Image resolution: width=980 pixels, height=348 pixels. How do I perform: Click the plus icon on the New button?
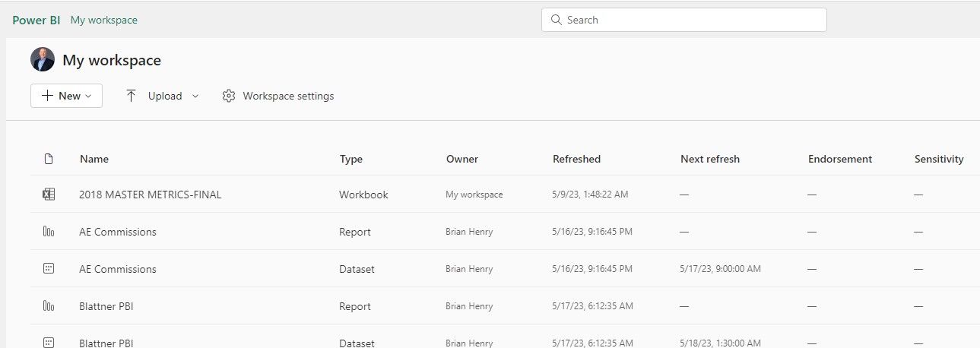47,96
